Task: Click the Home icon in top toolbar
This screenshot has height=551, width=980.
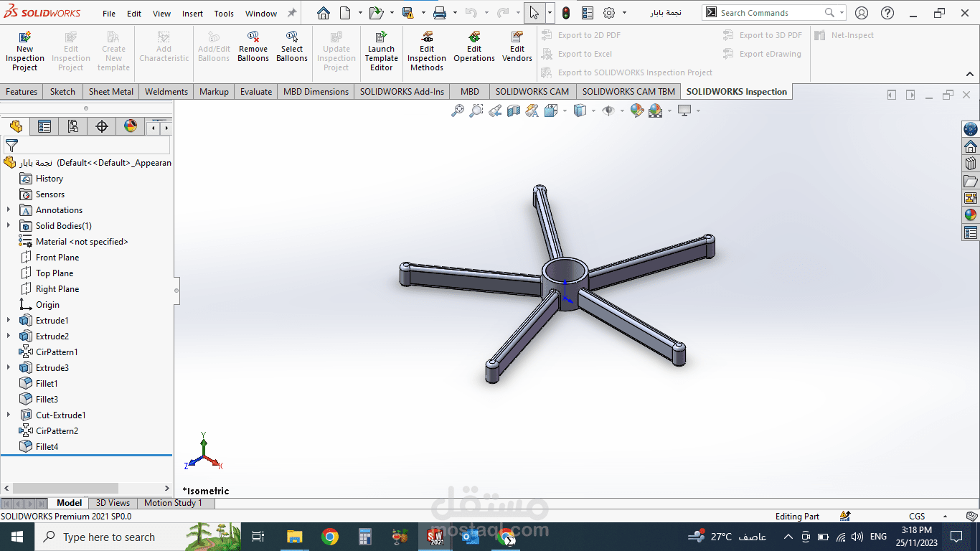Action: (x=324, y=13)
